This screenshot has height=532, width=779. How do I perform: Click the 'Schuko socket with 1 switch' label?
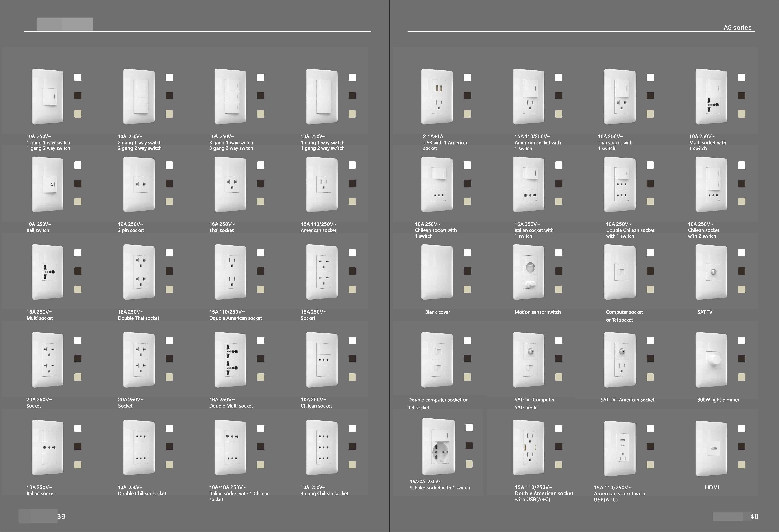click(440, 488)
